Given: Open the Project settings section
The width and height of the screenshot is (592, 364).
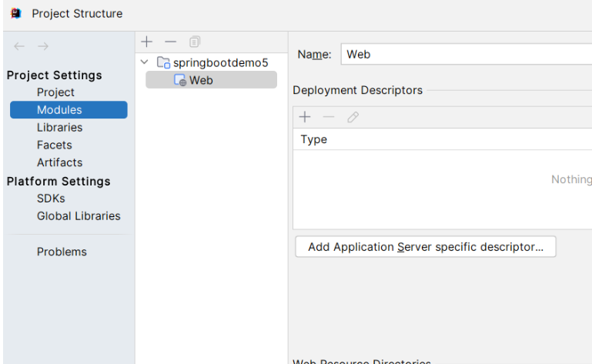Looking at the screenshot, I should coord(55,92).
